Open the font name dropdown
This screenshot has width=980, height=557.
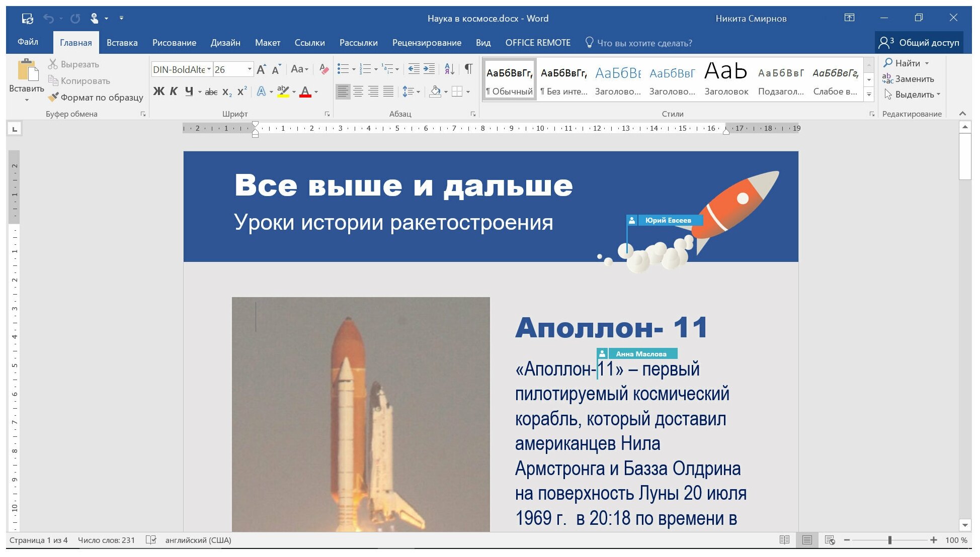(209, 69)
